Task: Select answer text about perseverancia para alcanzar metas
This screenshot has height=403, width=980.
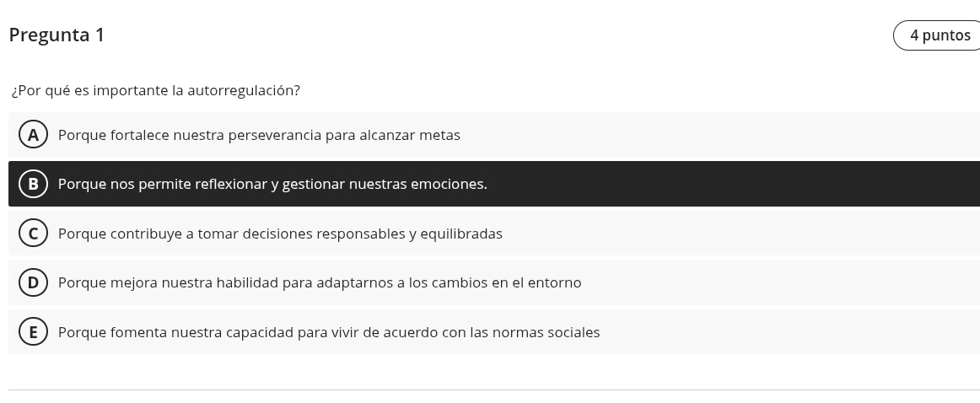Action: pos(259,135)
